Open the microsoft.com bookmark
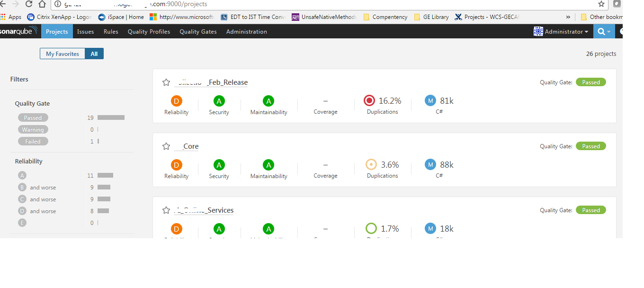644x288 pixels. (x=182, y=17)
